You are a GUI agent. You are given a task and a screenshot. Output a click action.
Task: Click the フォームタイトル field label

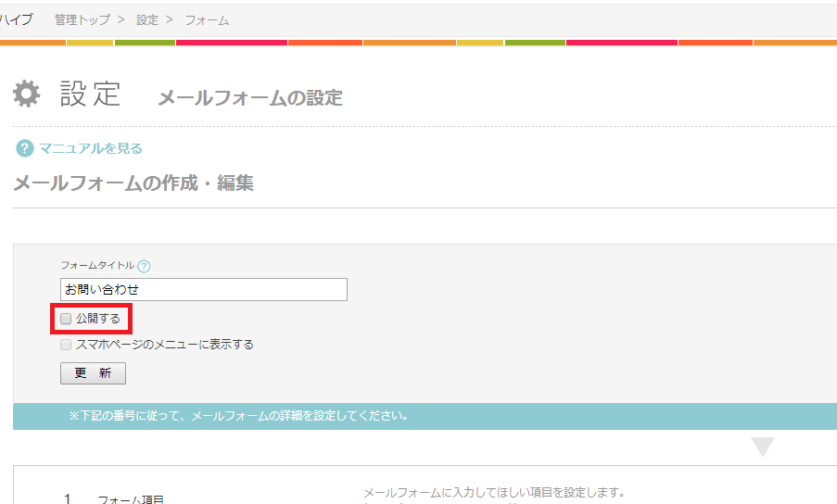[97, 266]
